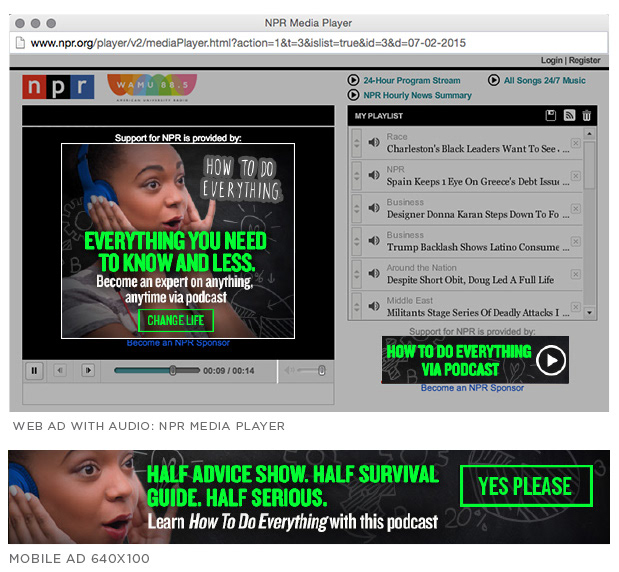Play the All Songs 24/7 Music icon
The width and height of the screenshot is (619, 572).
(x=493, y=80)
